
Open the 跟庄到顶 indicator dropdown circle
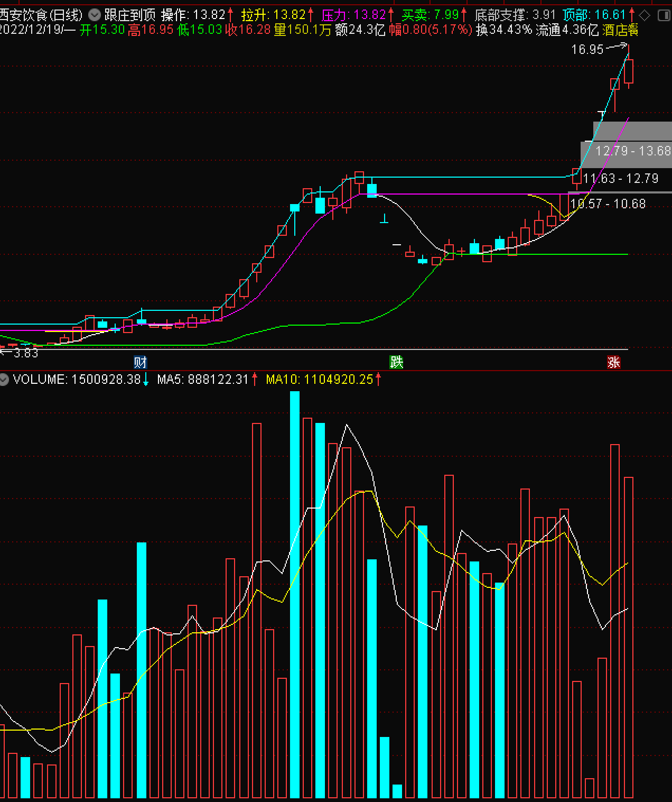pos(95,15)
